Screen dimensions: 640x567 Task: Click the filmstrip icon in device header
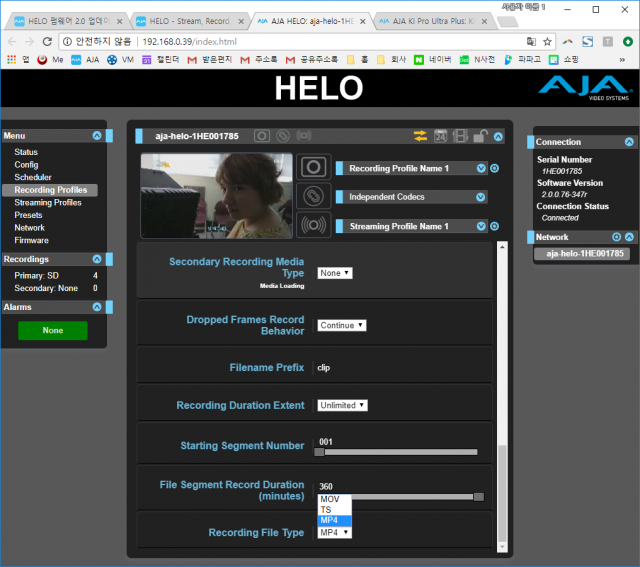[x=460, y=136]
